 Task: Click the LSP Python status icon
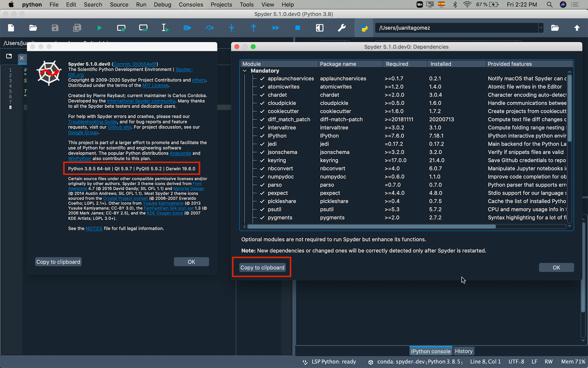305,361
